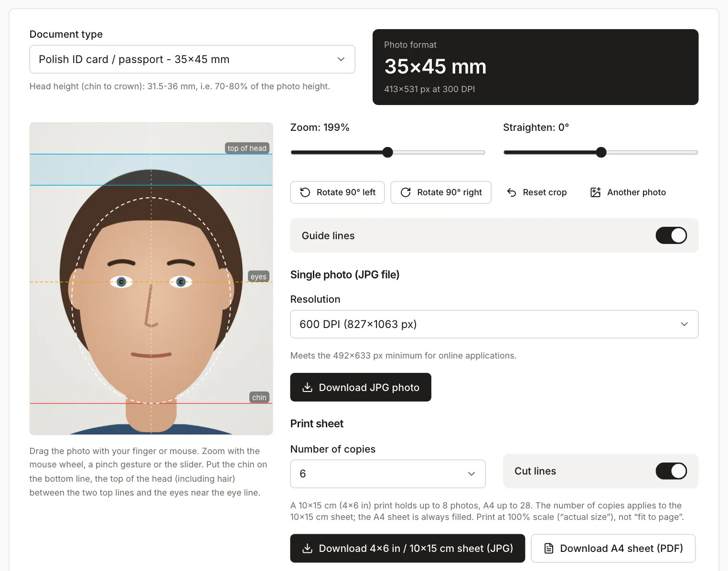Image resolution: width=728 pixels, height=571 pixels.
Task: Click the Reset crop undo arrow icon
Action: [512, 192]
